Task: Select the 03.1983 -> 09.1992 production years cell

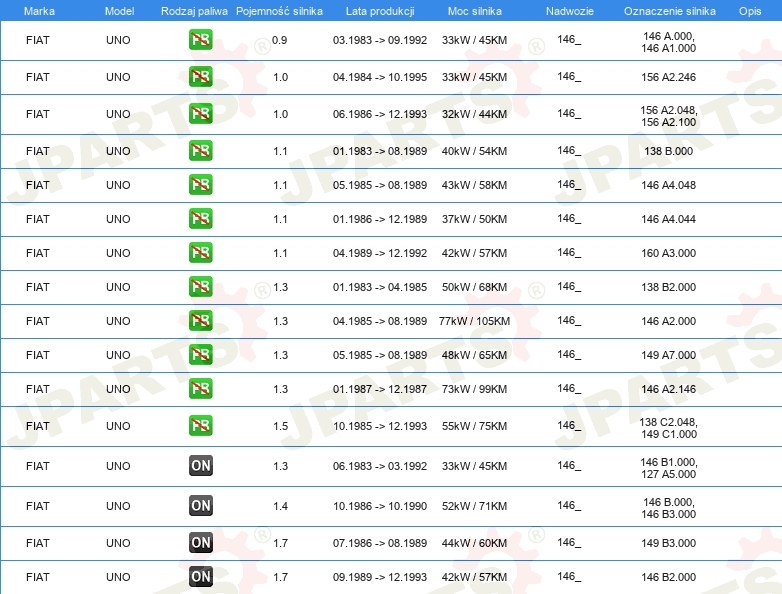Action: tap(380, 40)
